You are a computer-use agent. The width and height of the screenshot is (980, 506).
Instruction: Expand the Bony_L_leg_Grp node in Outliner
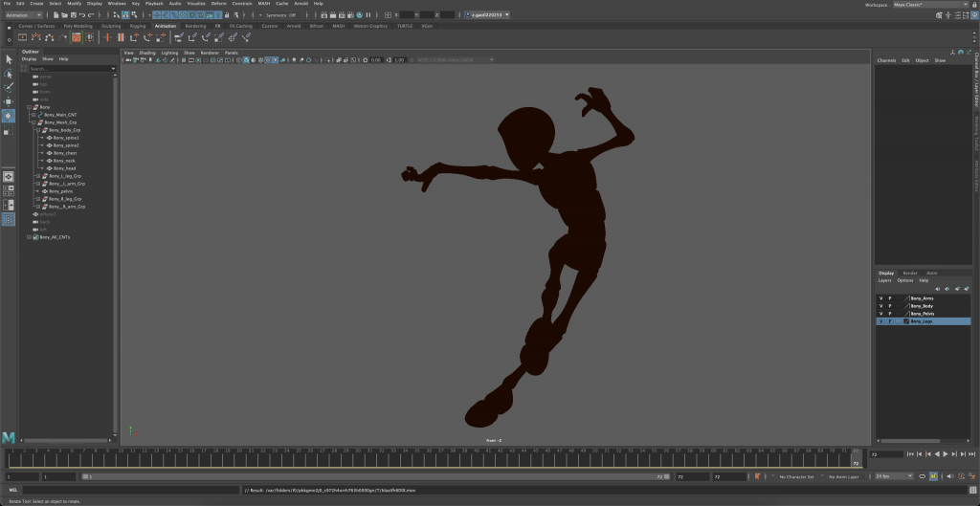(36, 176)
